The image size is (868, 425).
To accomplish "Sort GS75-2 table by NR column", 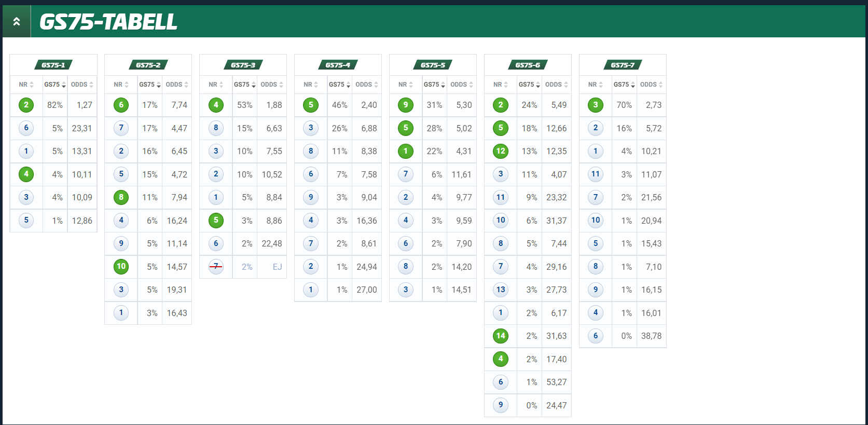I will point(121,85).
